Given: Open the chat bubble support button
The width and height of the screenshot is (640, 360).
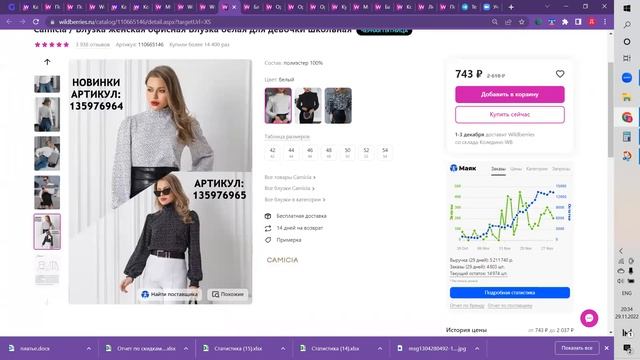Looking at the screenshot, I should (589, 318).
